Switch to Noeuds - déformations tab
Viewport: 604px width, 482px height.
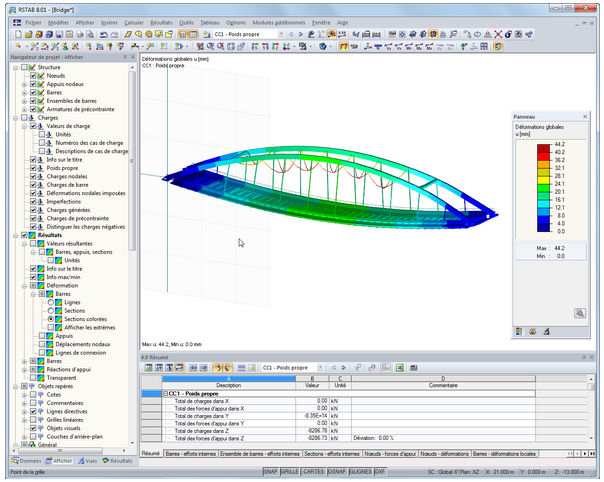click(445, 454)
